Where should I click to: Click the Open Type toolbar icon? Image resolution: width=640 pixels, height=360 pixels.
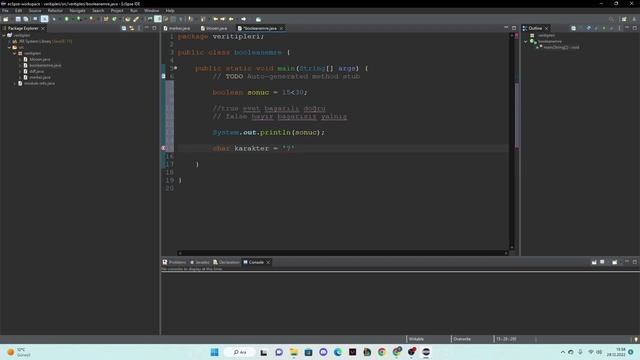coord(128,19)
